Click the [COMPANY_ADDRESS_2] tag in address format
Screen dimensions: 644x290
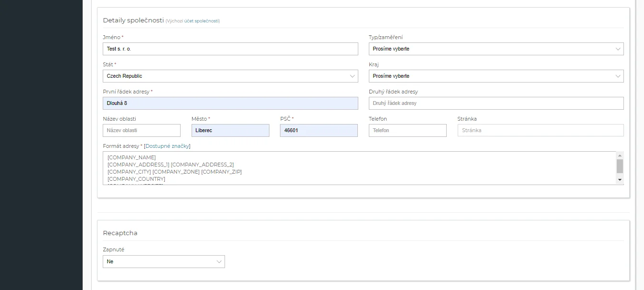(x=202, y=165)
